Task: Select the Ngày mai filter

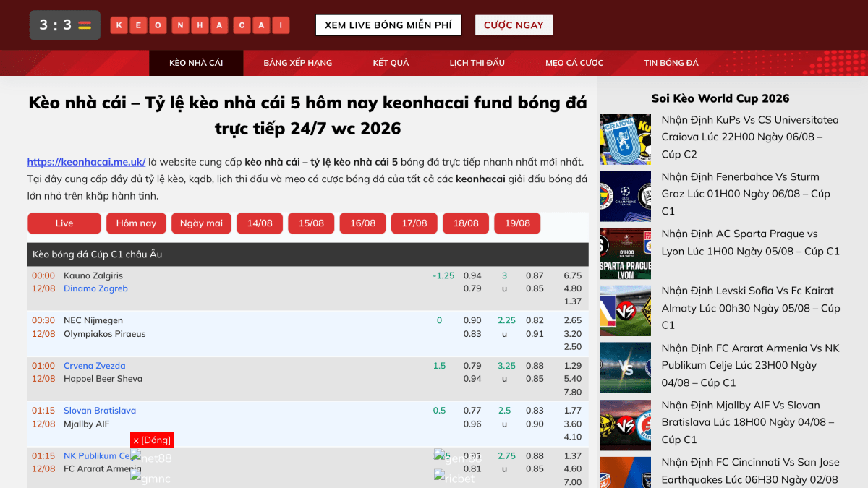Action: [201, 223]
